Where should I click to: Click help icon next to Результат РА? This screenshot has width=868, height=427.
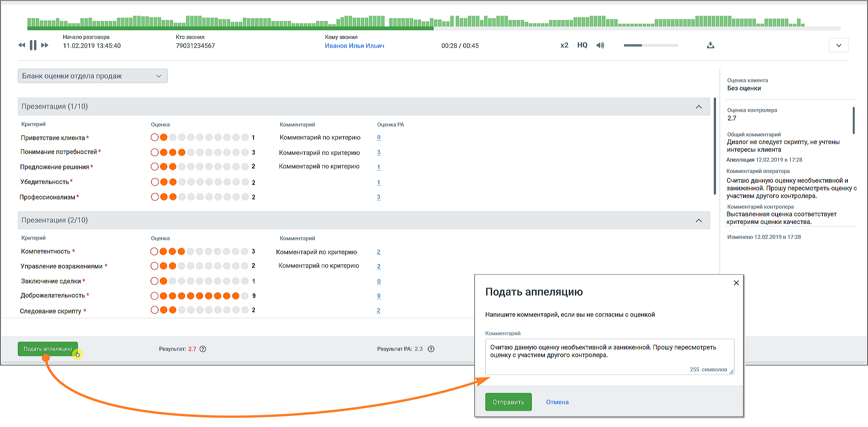(x=431, y=349)
